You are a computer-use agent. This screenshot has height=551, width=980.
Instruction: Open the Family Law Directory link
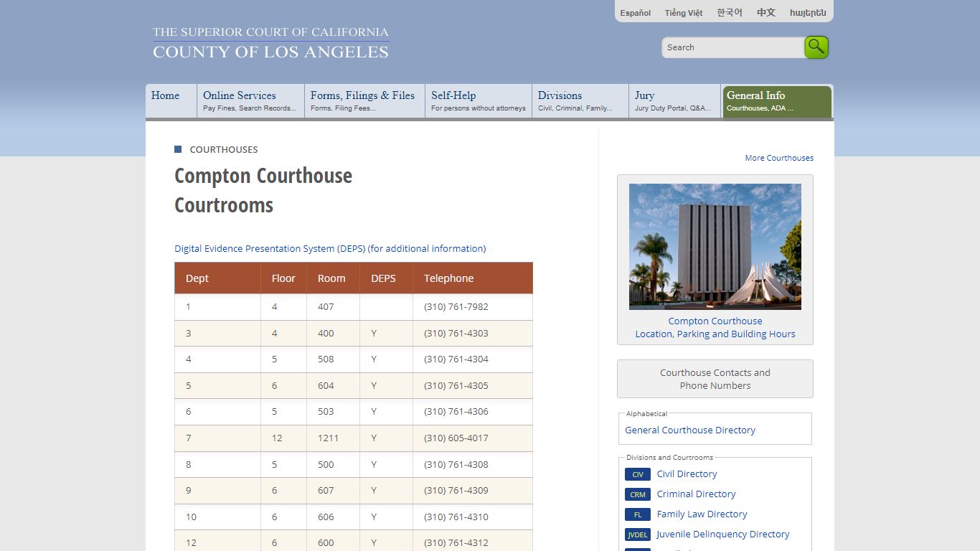point(702,514)
